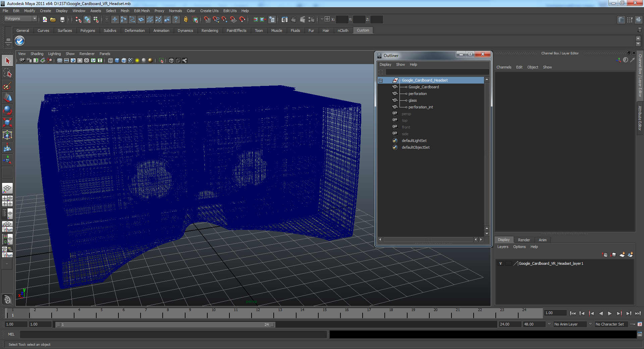Viewport: 644px width, 349px height.
Task: Click the Select Camera icon in the viewport toolbar
Action: click(x=22, y=60)
